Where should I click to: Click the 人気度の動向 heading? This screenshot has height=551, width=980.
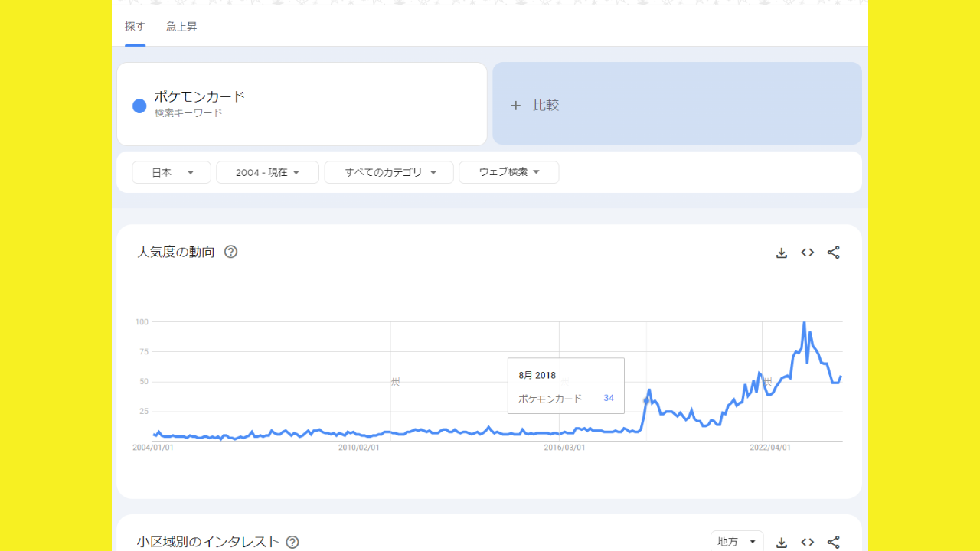pyautogui.click(x=176, y=252)
